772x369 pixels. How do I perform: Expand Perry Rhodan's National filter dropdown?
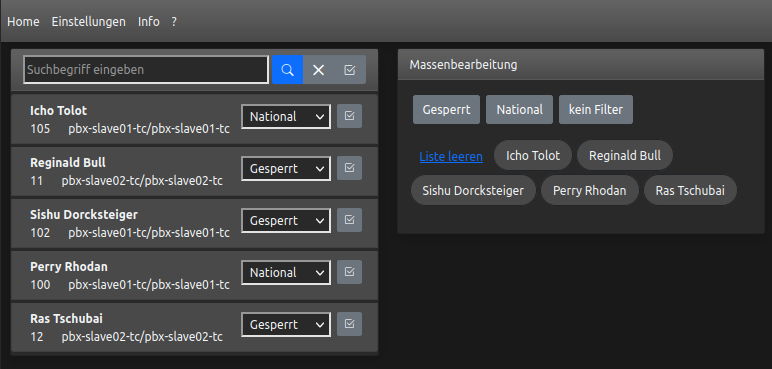tap(286, 272)
